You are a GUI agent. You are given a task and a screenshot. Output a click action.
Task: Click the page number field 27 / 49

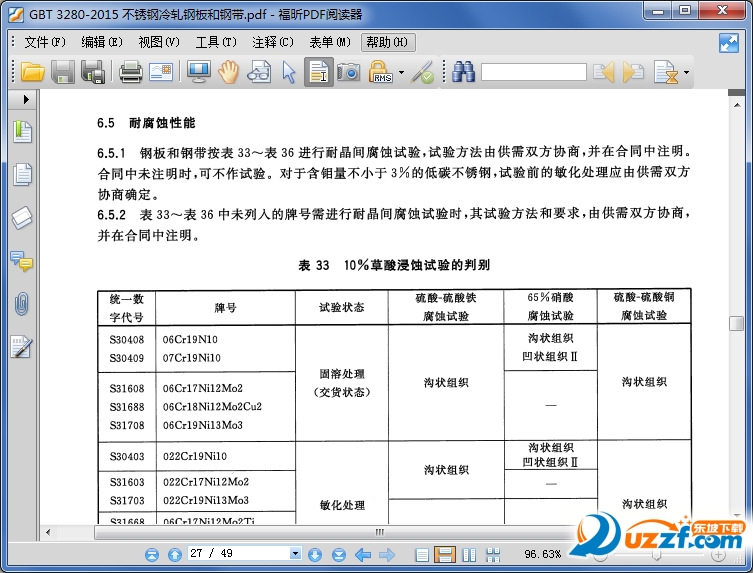point(239,554)
